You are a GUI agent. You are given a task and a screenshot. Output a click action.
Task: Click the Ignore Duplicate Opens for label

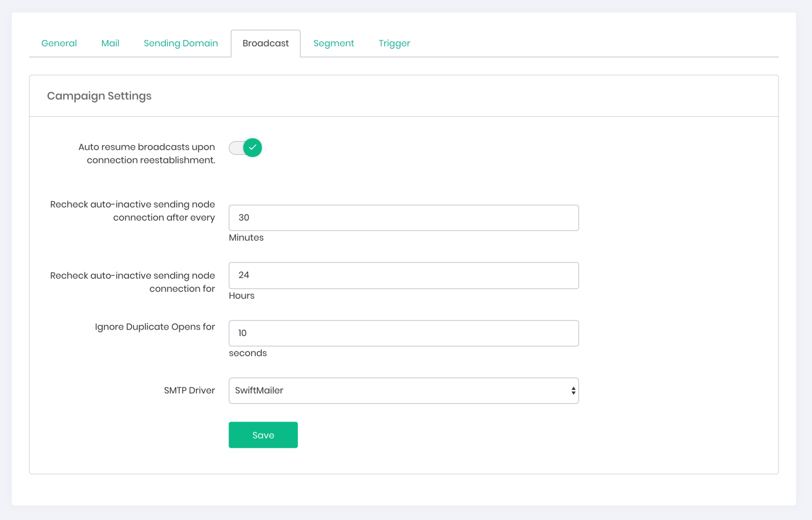click(155, 327)
